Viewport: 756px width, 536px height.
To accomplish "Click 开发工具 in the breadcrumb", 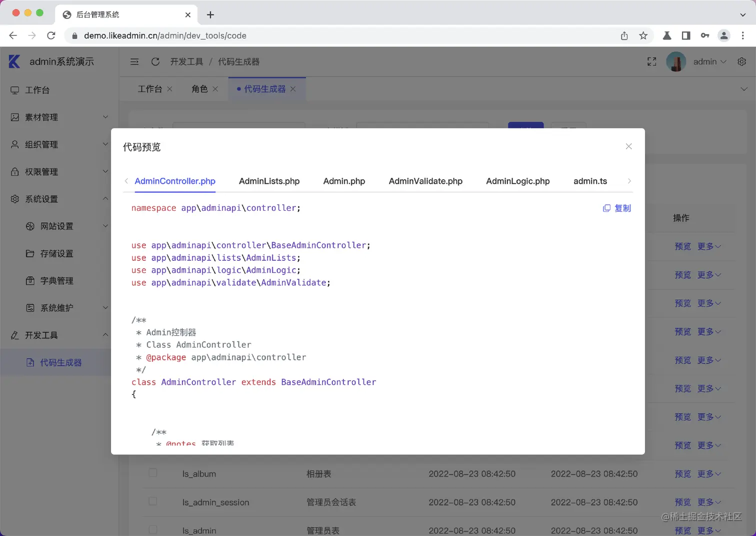I will pyautogui.click(x=186, y=61).
